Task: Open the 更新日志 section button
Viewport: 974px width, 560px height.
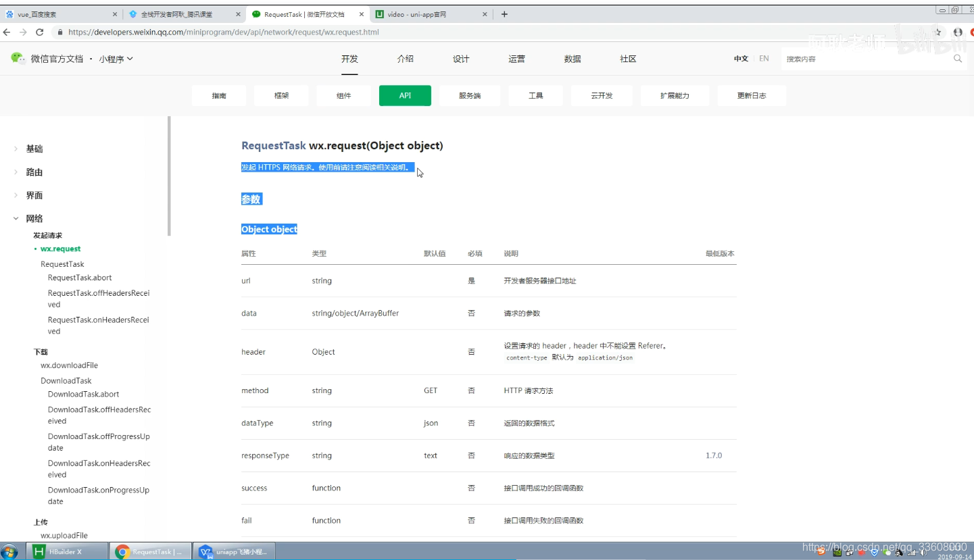Action: (752, 96)
